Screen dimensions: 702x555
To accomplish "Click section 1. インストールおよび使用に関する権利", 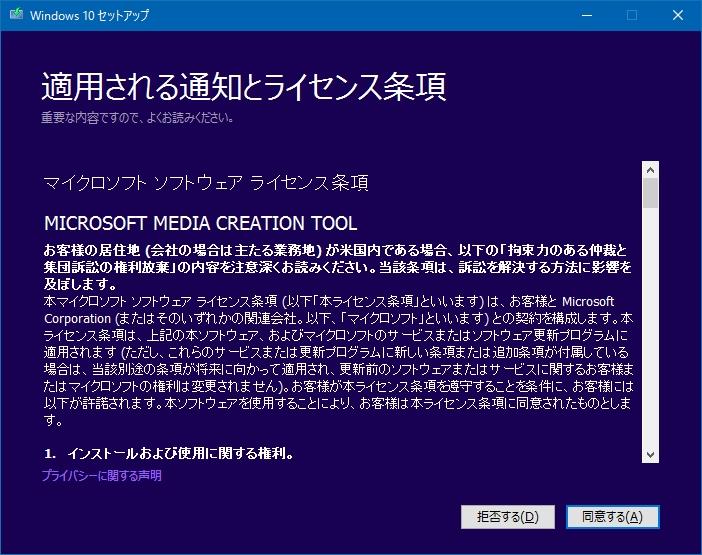I will tap(169, 453).
